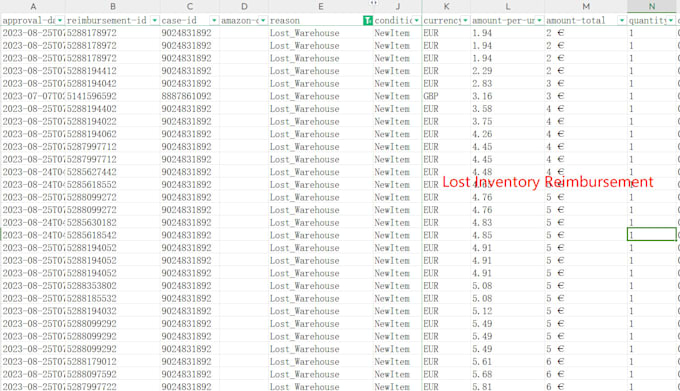Viewport: 680px width, 391px height.
Task: Select NewItem condition cell in row 5288353802
Action: point(398,286)
